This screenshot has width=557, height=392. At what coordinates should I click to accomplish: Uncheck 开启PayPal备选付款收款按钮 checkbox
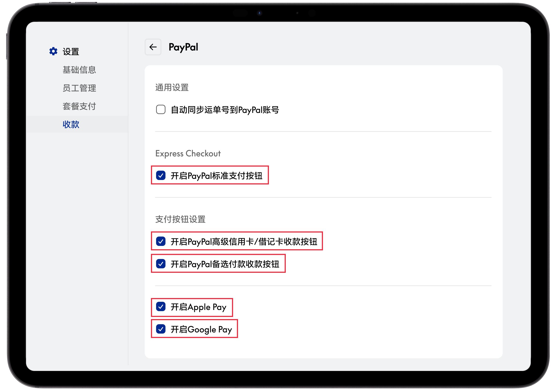point(161,264)
